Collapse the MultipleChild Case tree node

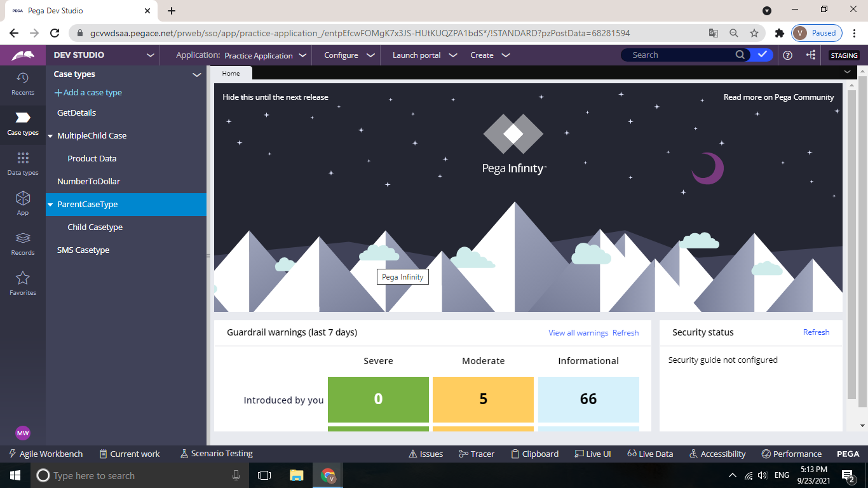click(x=50, y=136)
